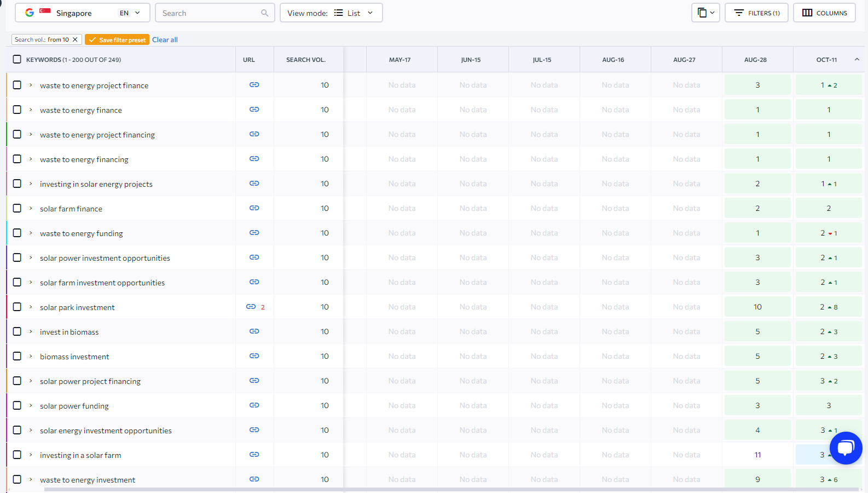The height and width of the screenshot is (493, 868).
Task: Click the copy keywords icon dropdown
Action: coord(705,13)
